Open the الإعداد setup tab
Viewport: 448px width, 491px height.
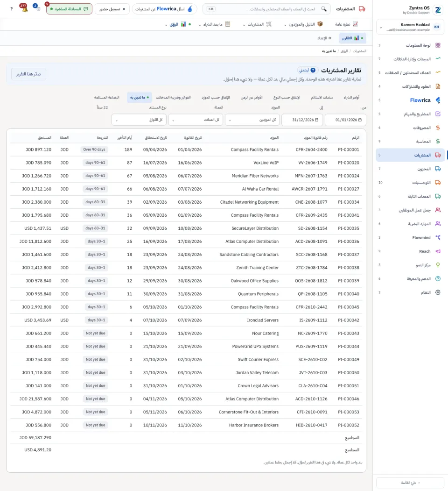(324, 38)
